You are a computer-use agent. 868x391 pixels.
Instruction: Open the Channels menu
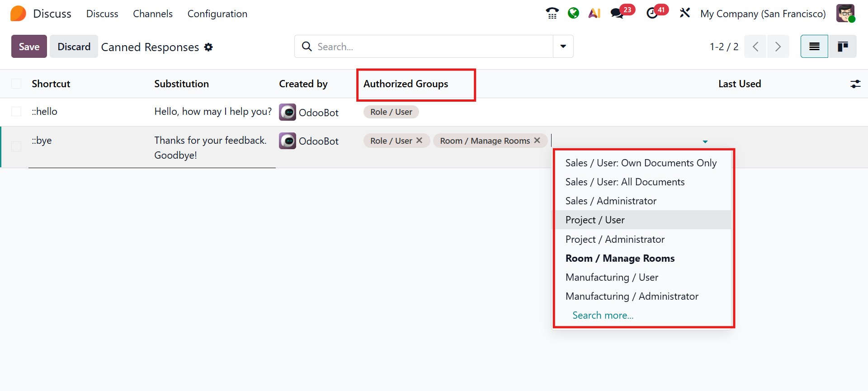click(152, 14)
